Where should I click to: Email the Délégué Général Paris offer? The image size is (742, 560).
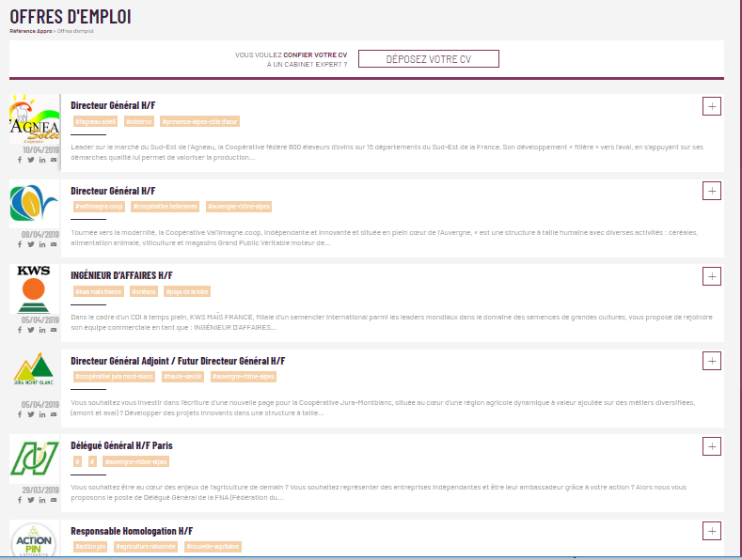click(54, 500)
